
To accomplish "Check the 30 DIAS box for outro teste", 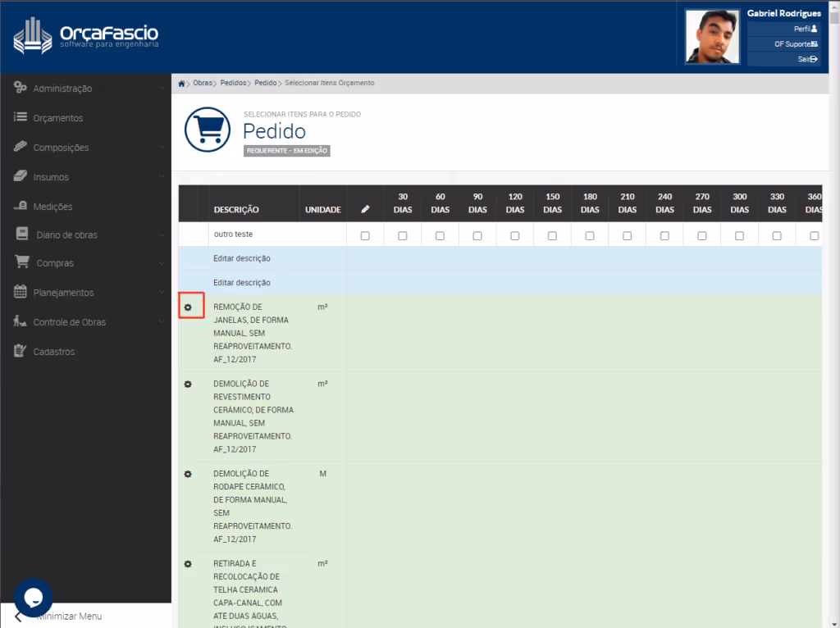I will pyautogui.click(x=403, y=236).
